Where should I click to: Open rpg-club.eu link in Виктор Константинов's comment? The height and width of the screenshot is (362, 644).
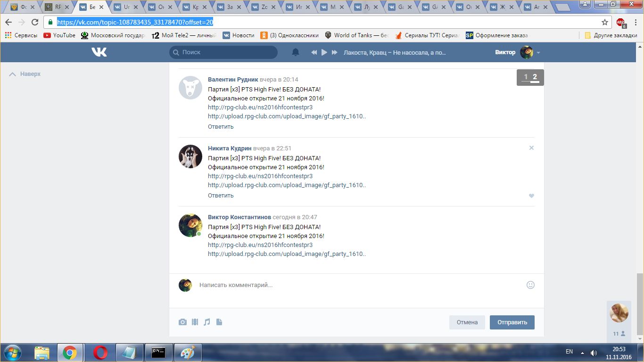[x=260, y=245]
